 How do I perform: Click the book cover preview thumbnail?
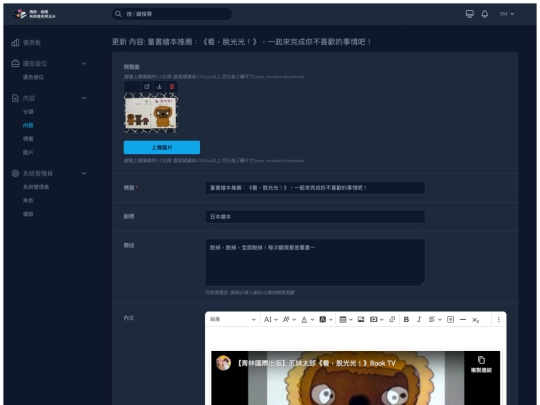pos(151,113)
